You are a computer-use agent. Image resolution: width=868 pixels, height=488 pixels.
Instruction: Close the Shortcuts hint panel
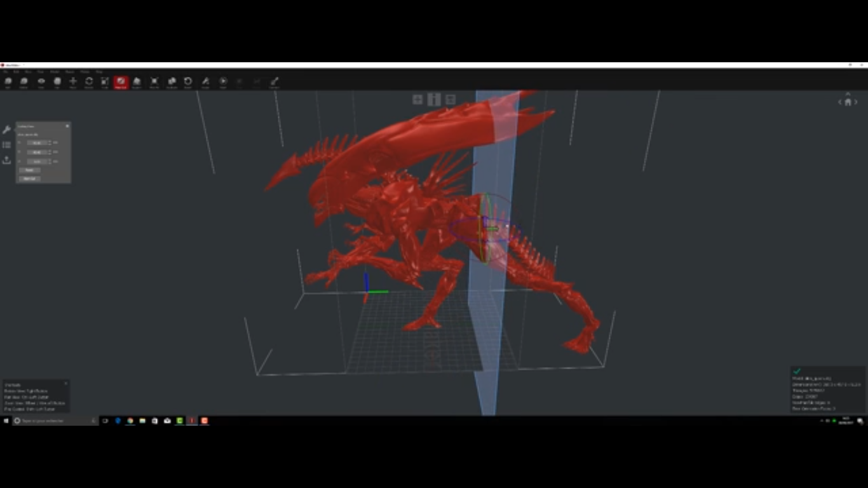tap(66, 383)
